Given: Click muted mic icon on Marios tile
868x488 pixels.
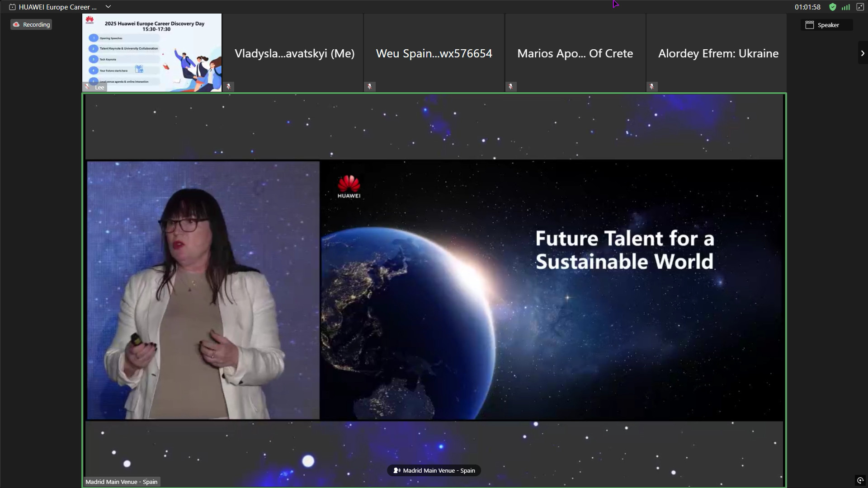Looking at the screenshot, I should pyautogui.click(x=511, y=86).
